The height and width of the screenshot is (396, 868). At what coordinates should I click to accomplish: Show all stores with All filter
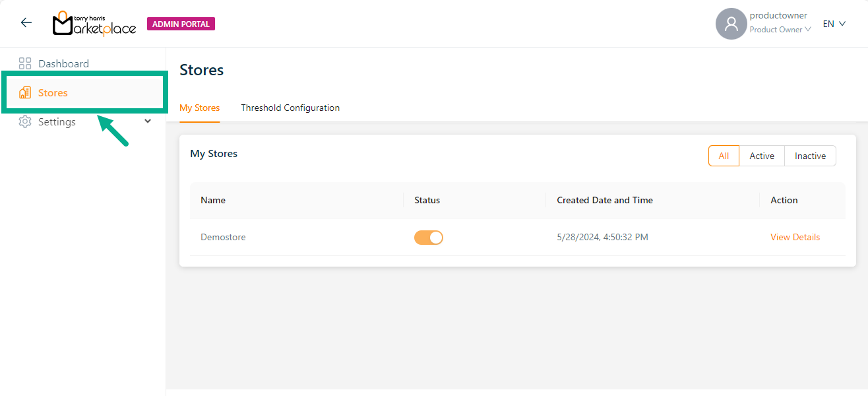tap(724, 156)
